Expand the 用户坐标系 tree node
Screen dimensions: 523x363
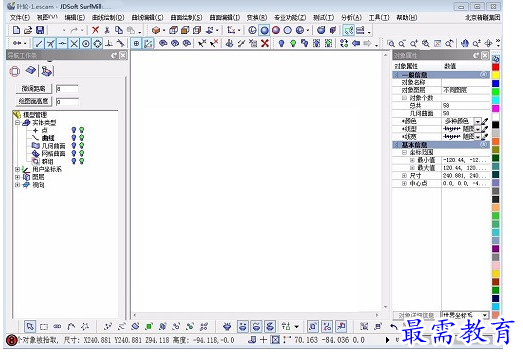17,169
